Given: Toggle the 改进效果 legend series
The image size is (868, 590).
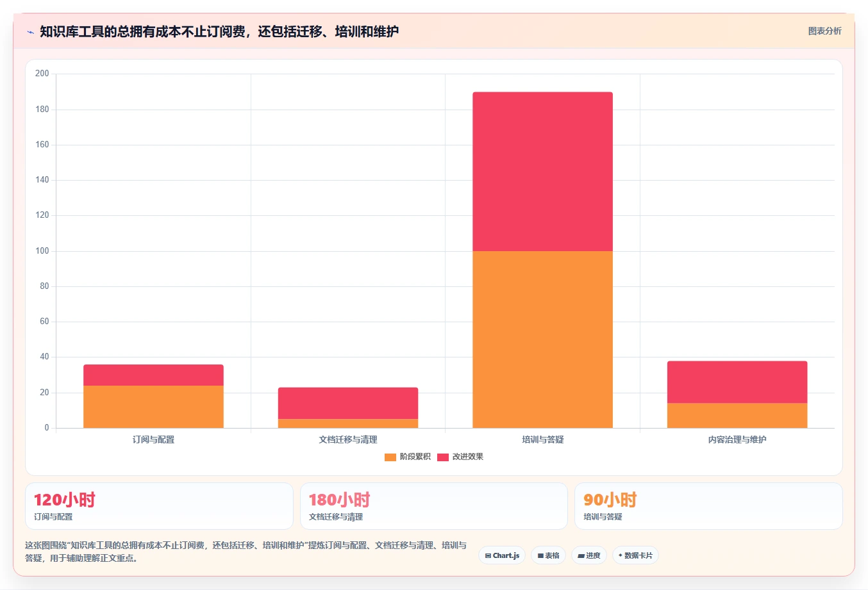Looking at the screenshot, I should tap(460, 457).
